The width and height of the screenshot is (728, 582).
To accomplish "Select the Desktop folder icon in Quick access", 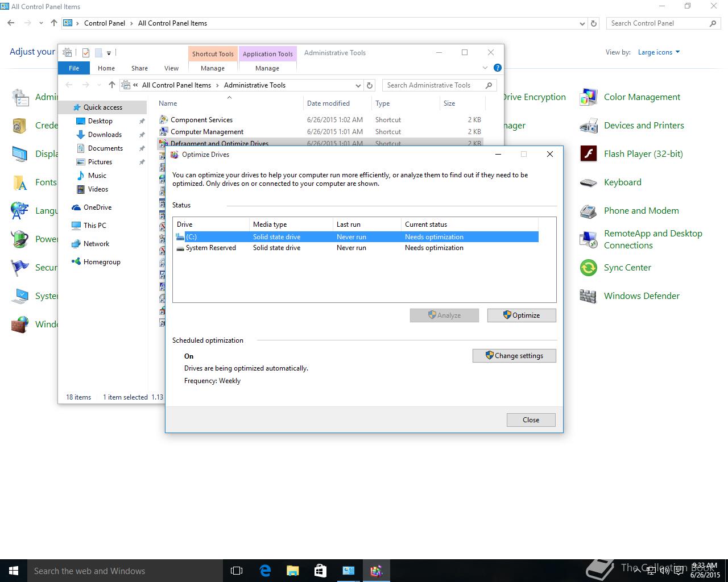I will click(x=80, y=121).
